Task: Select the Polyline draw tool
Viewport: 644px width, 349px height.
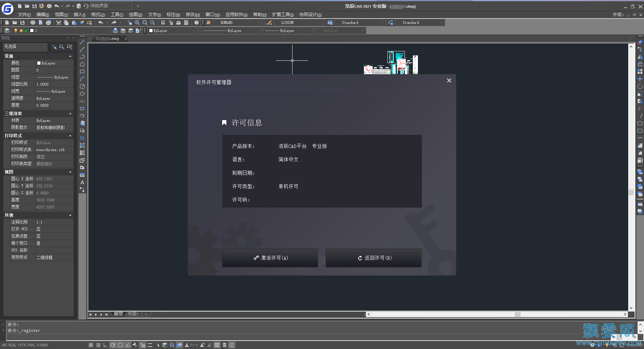Action: [82, 57]
